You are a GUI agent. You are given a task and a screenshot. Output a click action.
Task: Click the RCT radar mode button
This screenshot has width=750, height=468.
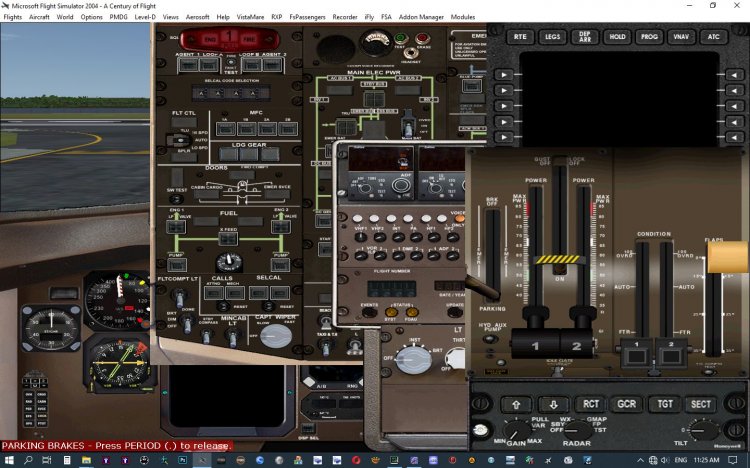pos(591,405)
